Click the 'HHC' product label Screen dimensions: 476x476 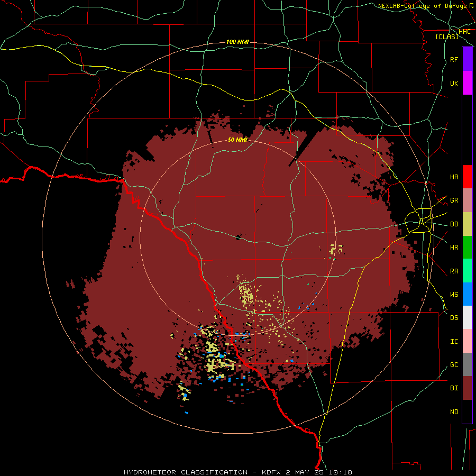click(464, 32)
